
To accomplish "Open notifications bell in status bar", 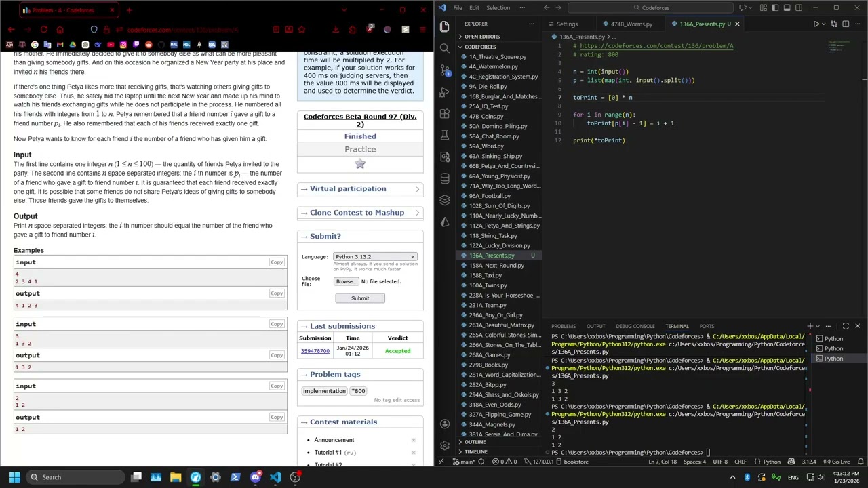I will (x=860, y=462).
